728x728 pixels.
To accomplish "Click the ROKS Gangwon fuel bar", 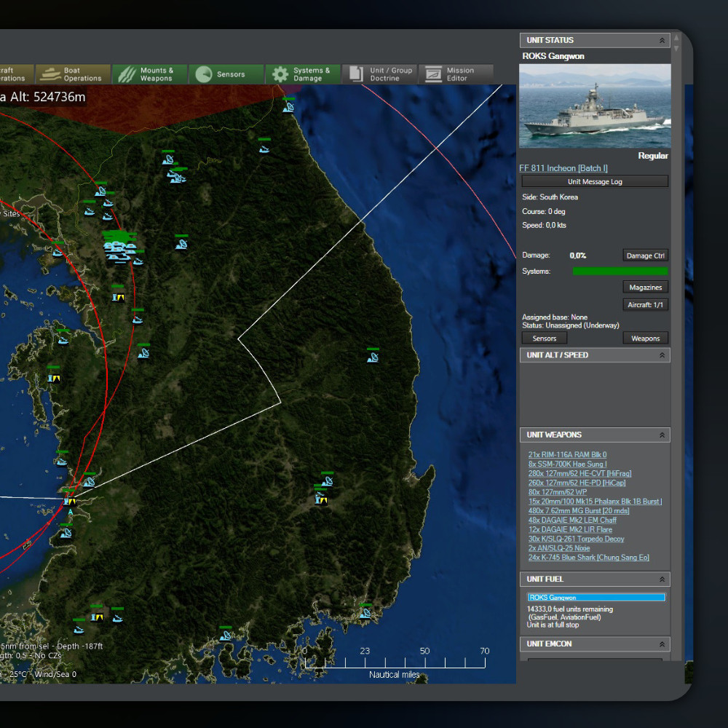I will click(x=596, y=598).
